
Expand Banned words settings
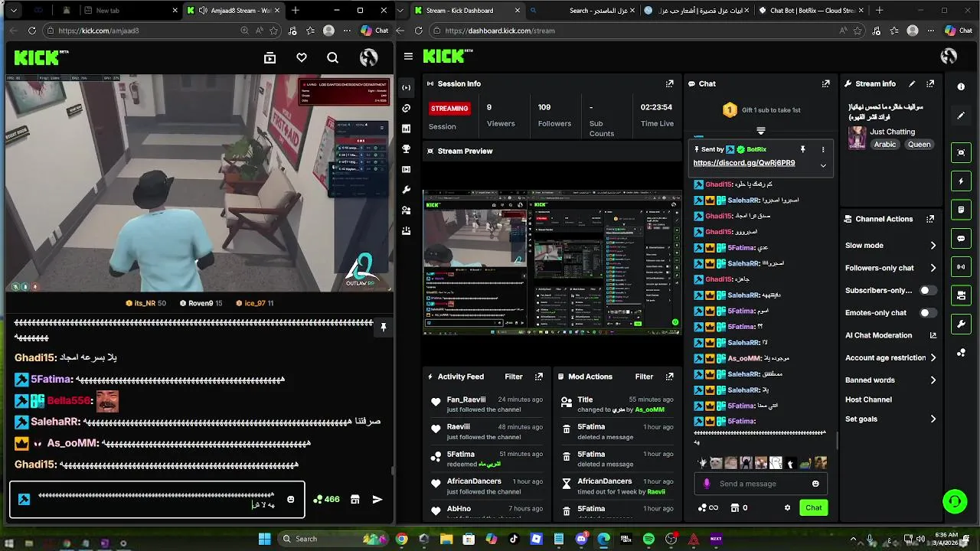pyautogui.click(x=933, y=380)
